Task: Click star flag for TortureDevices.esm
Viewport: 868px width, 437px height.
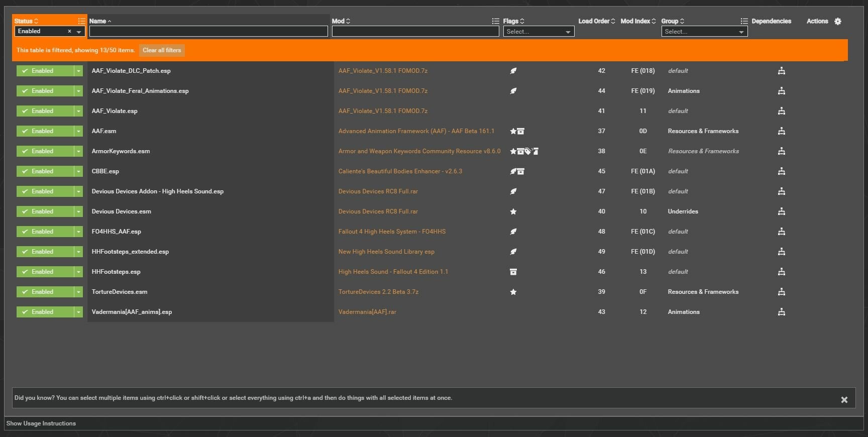Action: [x=513, y=292]
